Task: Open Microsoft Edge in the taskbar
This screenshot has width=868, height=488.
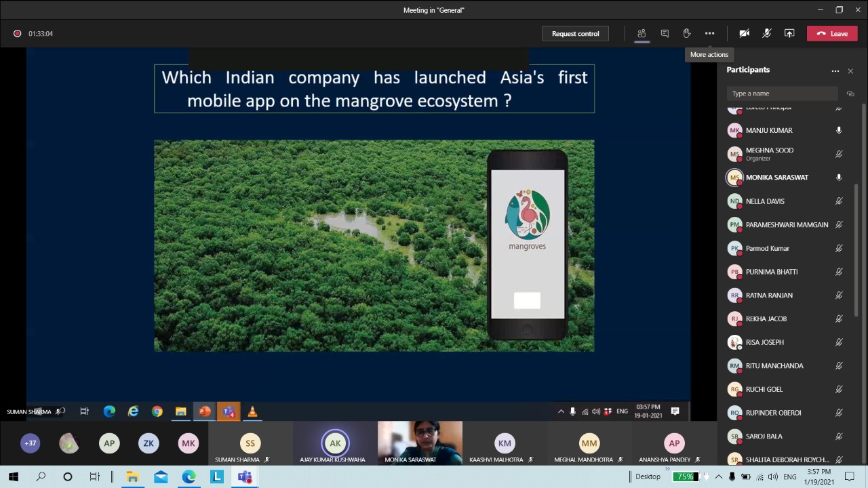Action: (x=189, y=476)
